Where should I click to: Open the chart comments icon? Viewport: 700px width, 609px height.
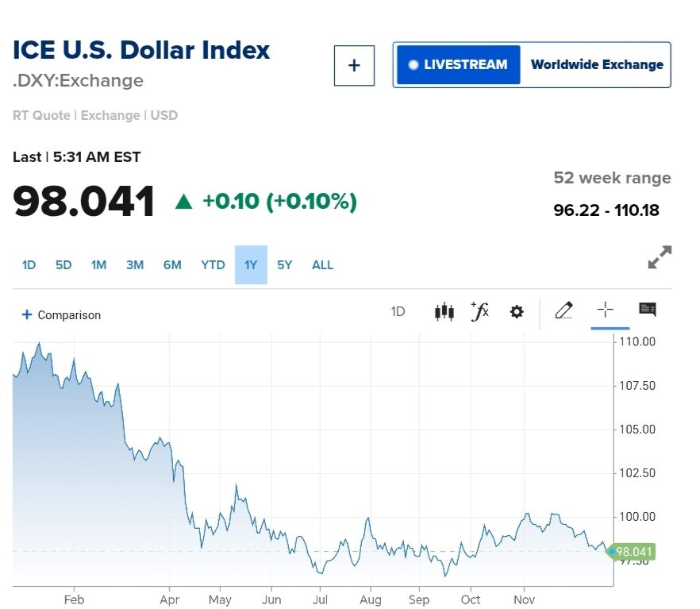[648, 310]
